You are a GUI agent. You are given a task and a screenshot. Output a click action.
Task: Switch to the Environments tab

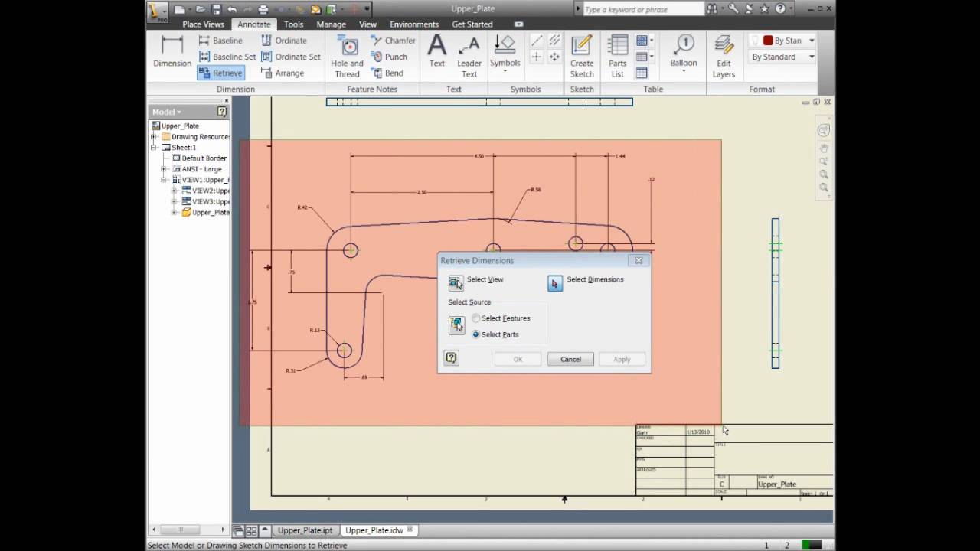pos(414,24)
